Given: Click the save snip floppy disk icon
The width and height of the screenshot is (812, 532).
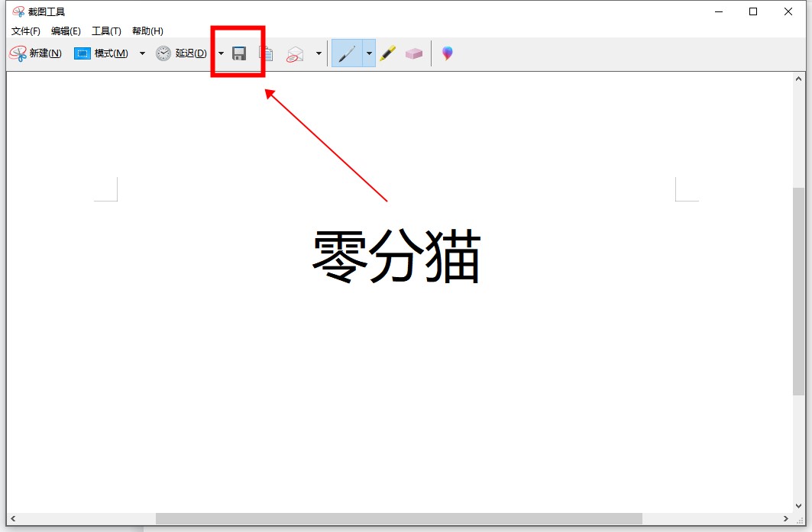Looking at the screenshot, I should pyautogui.click(x=239, y=53).
